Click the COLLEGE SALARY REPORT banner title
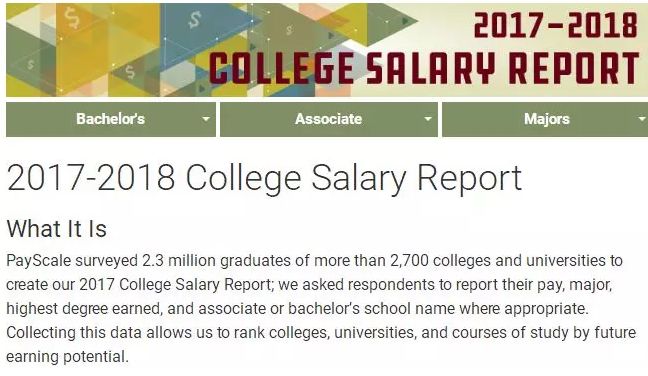Screen dimensions: 648x376 [424, 68]
